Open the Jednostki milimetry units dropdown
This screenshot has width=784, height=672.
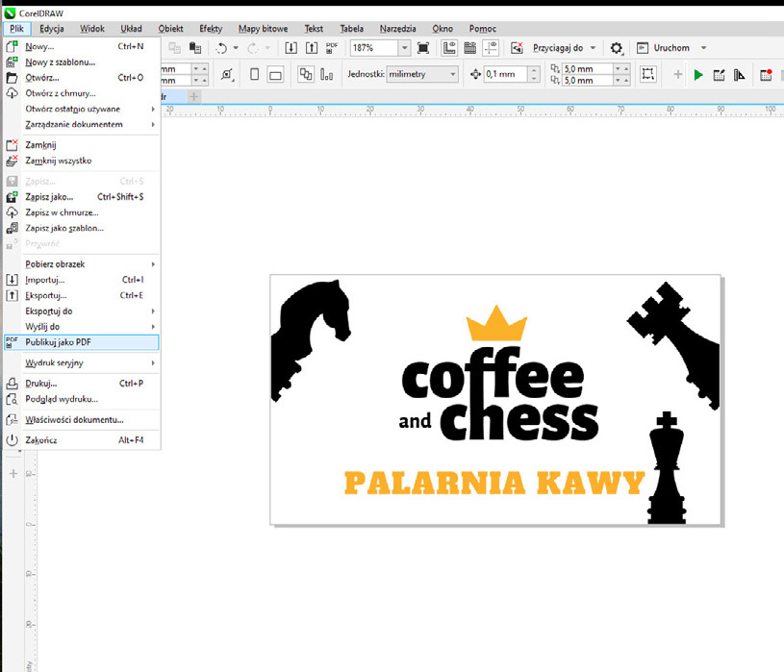pyautogui.click(x=422, y=74)
